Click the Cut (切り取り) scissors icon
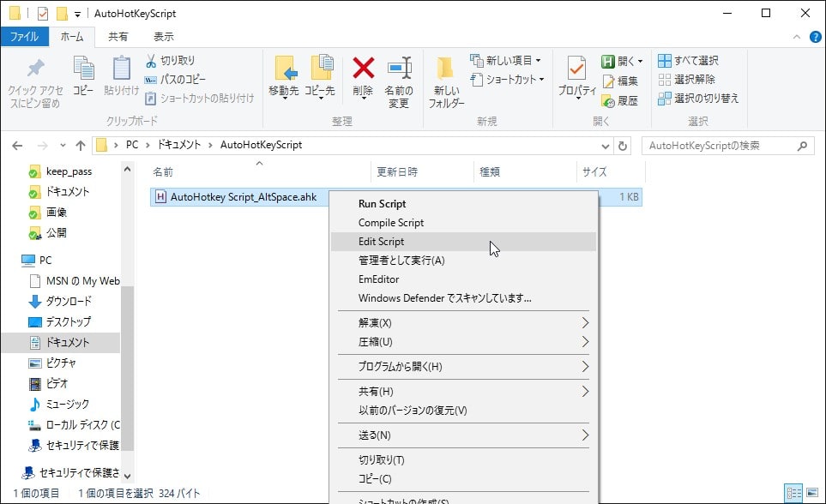The height and width of the screenshot is (504, 826). click(x=151, y=61)
